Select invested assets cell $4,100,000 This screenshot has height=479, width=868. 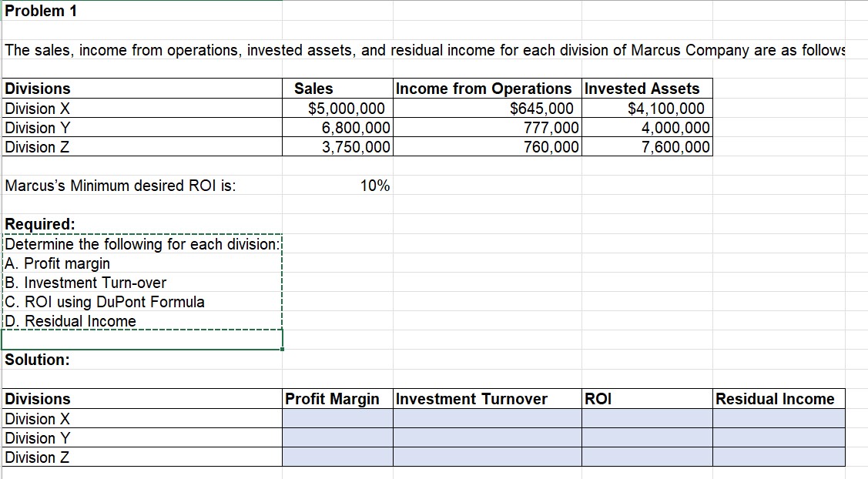(x=647, y=108)
